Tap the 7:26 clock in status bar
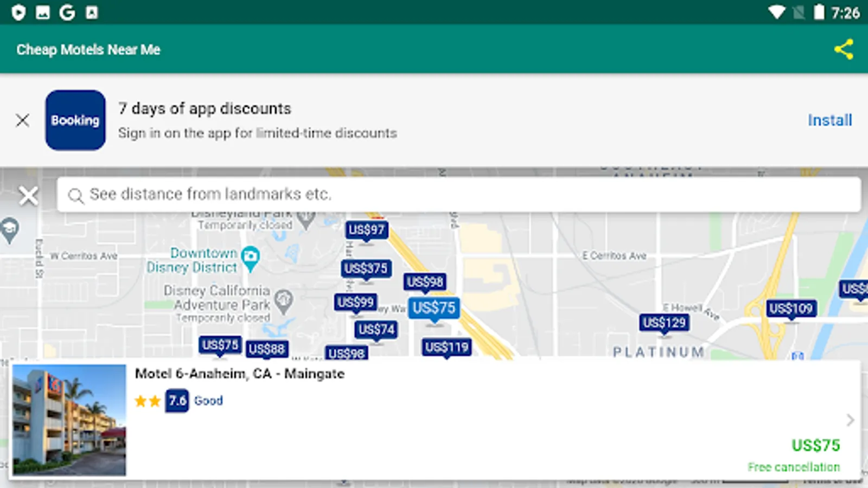The height and width of the screenshot is (488, 868). coord(845,12)
